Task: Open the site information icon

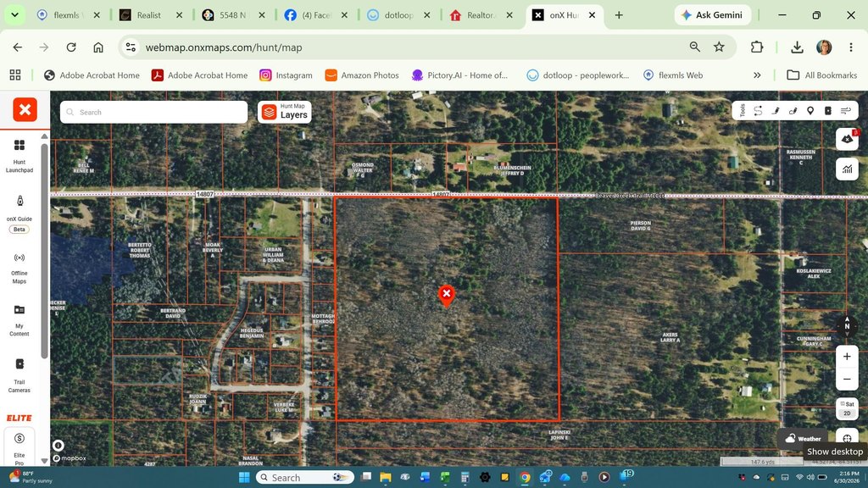Action: pos(131,47)
